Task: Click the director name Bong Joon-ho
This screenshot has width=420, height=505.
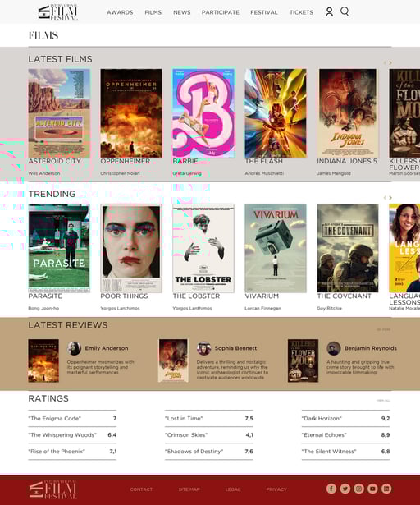Action: [43, 308]
